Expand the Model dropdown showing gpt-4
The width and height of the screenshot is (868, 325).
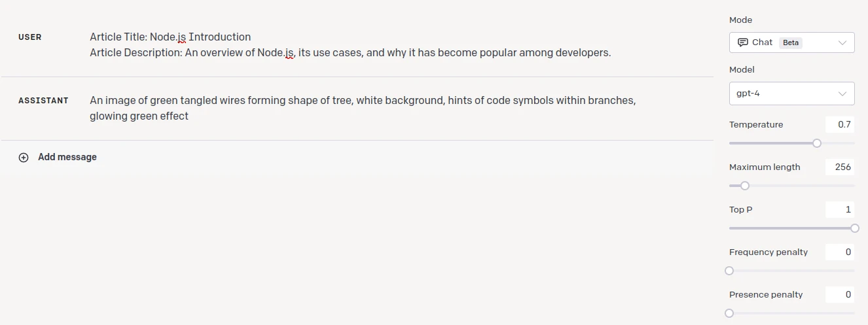792,94
